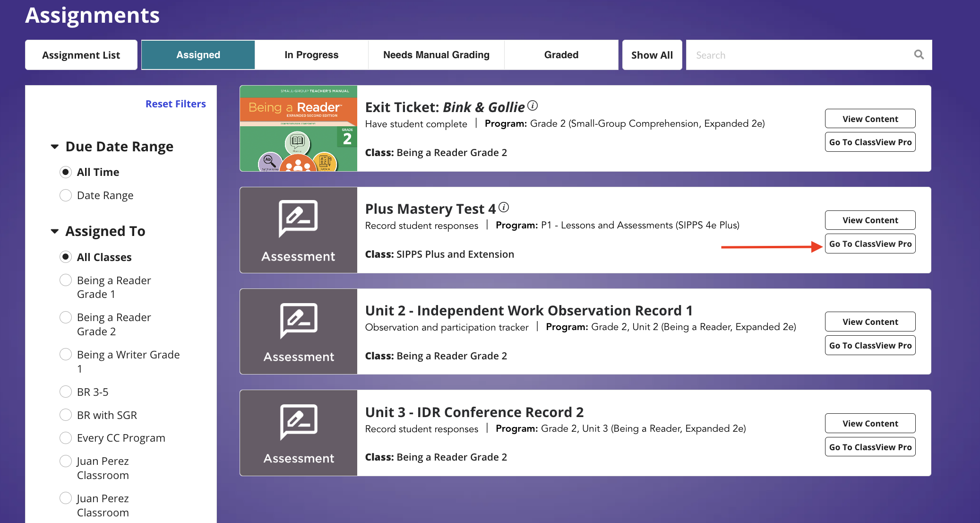Screen dimensions: 980x523
Task: Select the All Classes radio button
Action: [x=66, y=257]
